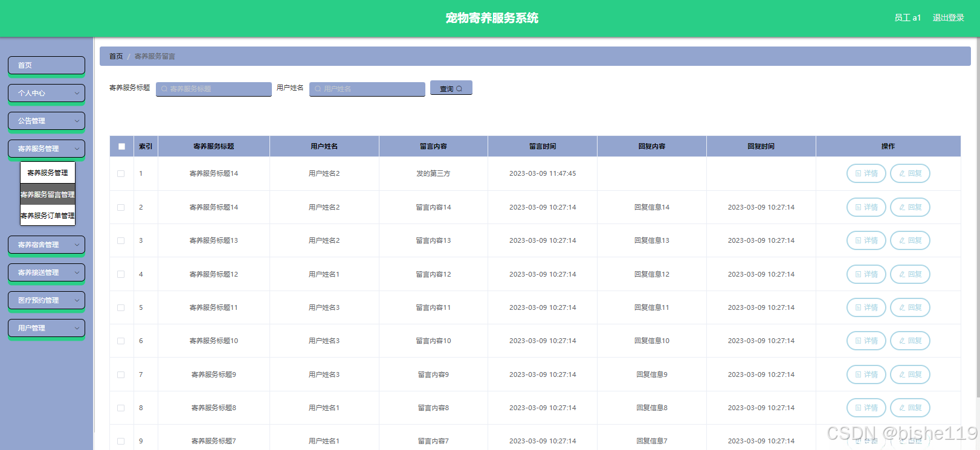980x450 pixels.
Task: Open 详情 for row 6 留言内容10
Action: pyautogui.click(x=866, y=341)
